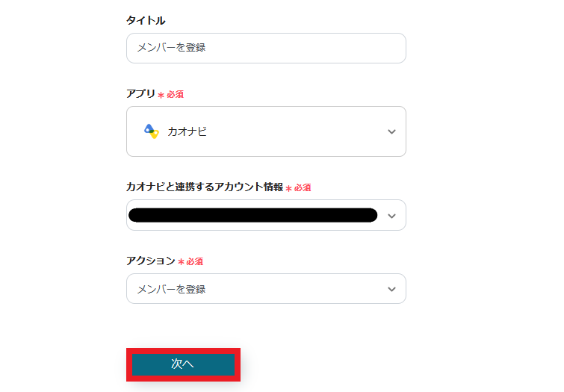This screenshot has height=392, width=564.
Task: Open the メンバーを登録 action selector
Action: tap(254, 289)
